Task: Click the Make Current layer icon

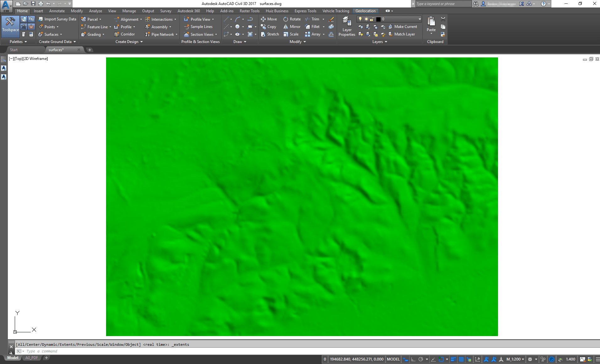Action: (390, 27)
